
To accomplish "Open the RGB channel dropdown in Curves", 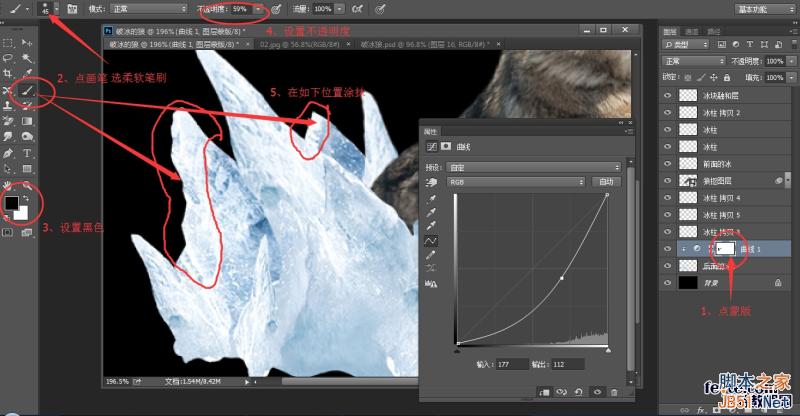I will click(x=515, y=182).
